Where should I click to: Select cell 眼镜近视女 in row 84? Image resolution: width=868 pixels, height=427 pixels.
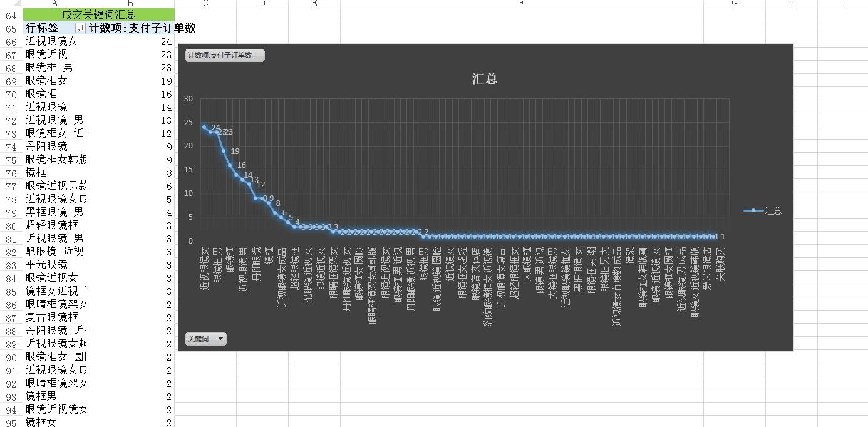point(54,278)
